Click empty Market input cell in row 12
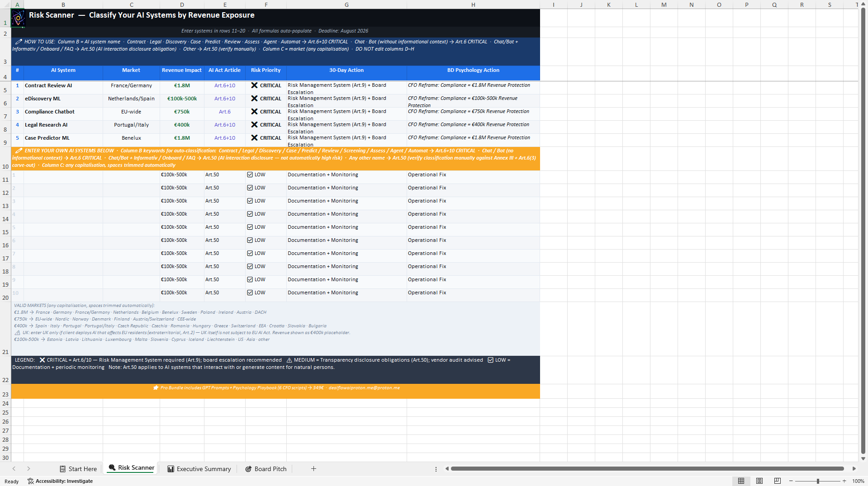Screen dimensions: 868x486 (131, 190)
